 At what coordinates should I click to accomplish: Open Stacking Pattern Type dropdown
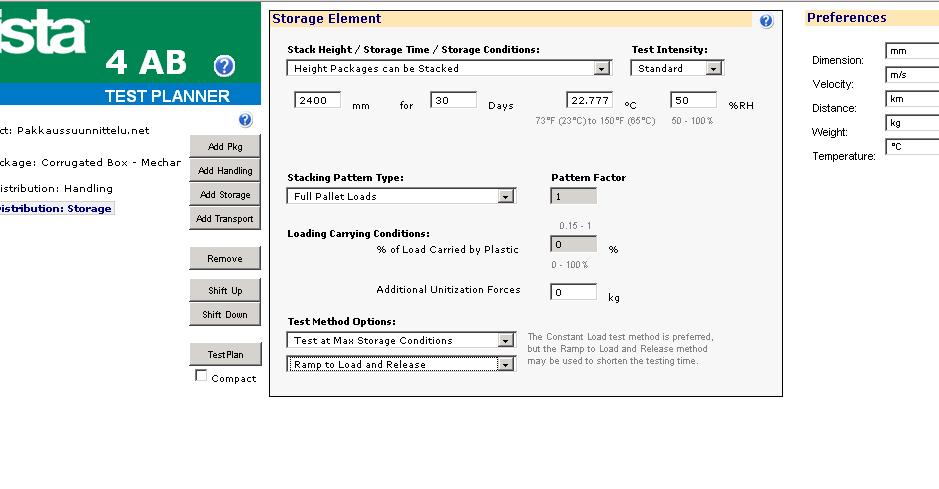(x=505, y=197)
